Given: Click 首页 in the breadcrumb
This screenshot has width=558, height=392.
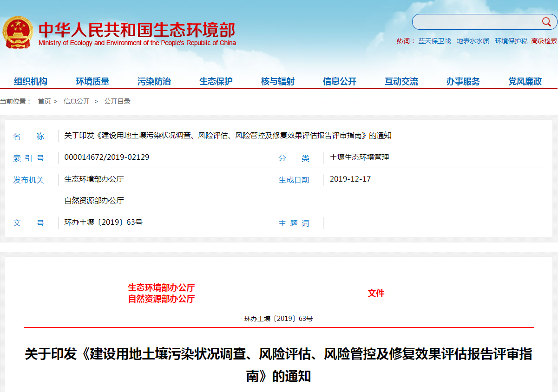Looking at the screenshot, I should pos(44,101).
